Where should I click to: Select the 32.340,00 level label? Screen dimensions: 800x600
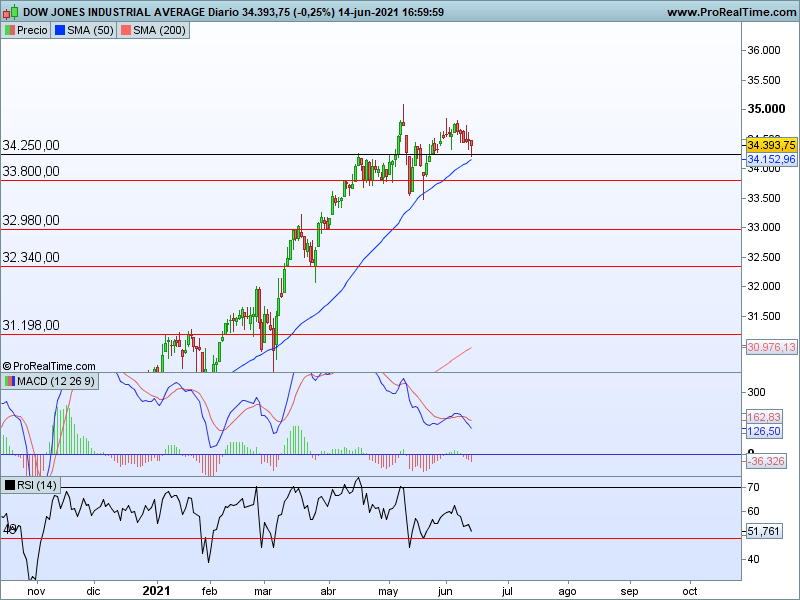tap(31, 257)
